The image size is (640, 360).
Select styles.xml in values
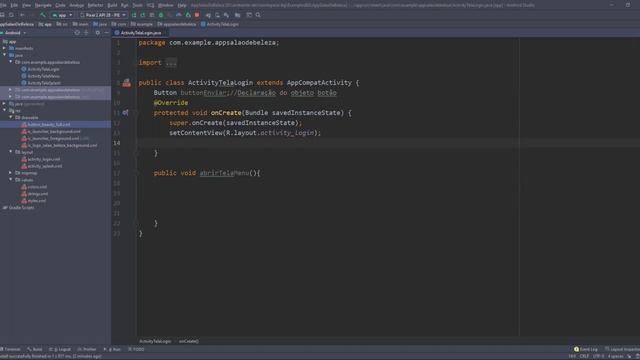coord(34,201)
